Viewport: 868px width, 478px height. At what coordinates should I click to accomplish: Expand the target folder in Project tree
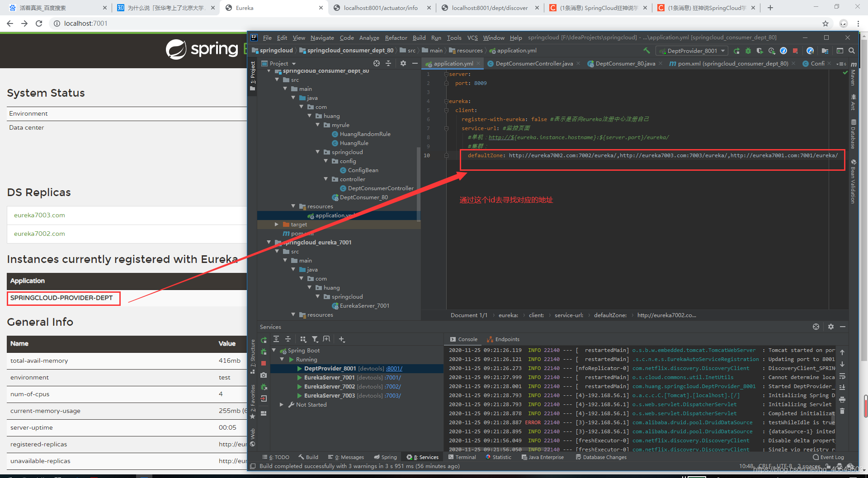pyautogui.click(x=277, y=225)
